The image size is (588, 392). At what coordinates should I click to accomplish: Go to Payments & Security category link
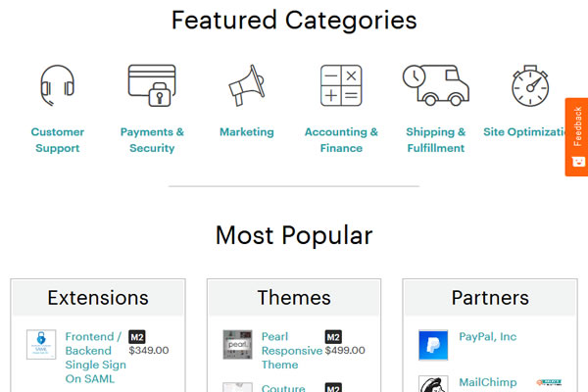(152, 140)
